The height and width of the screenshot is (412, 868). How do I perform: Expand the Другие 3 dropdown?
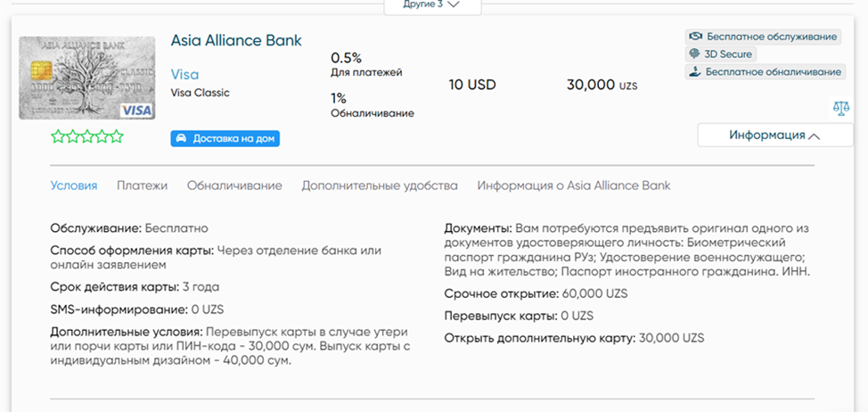[432, 5]
